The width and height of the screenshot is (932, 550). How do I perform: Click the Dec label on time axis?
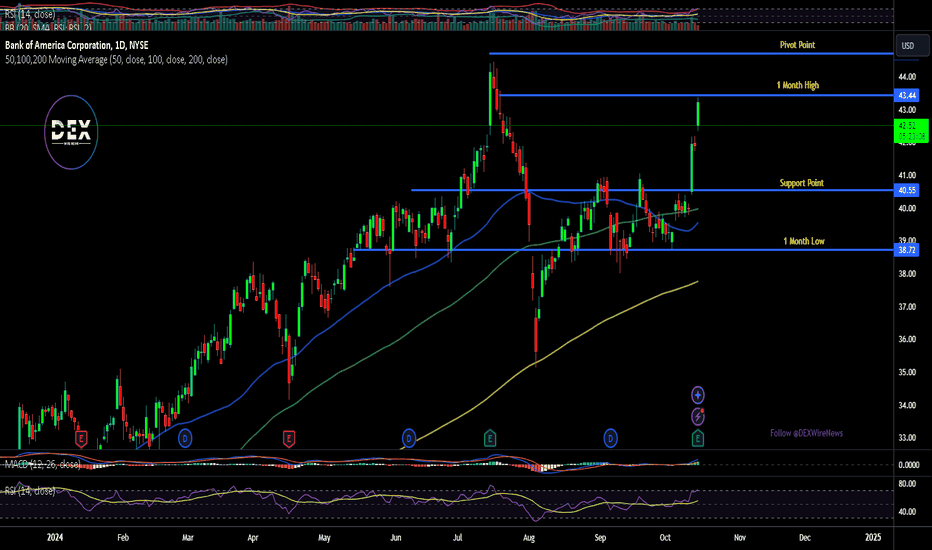[804, 538]
